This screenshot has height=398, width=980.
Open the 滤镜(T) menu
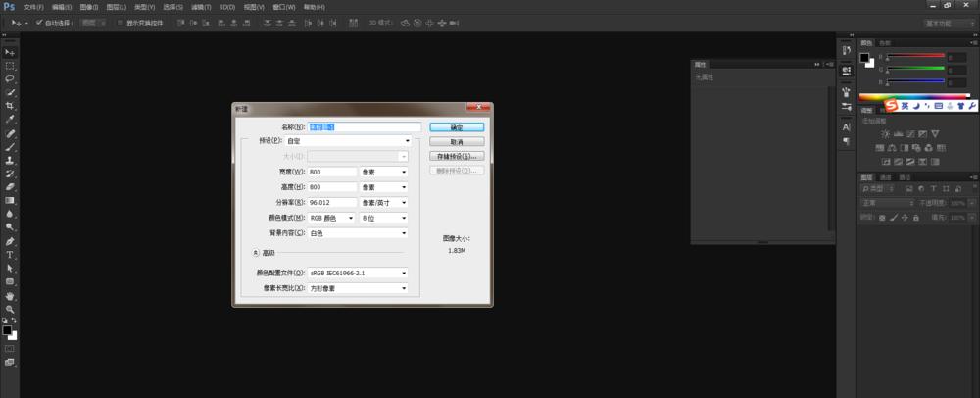(x=201, y=7)
